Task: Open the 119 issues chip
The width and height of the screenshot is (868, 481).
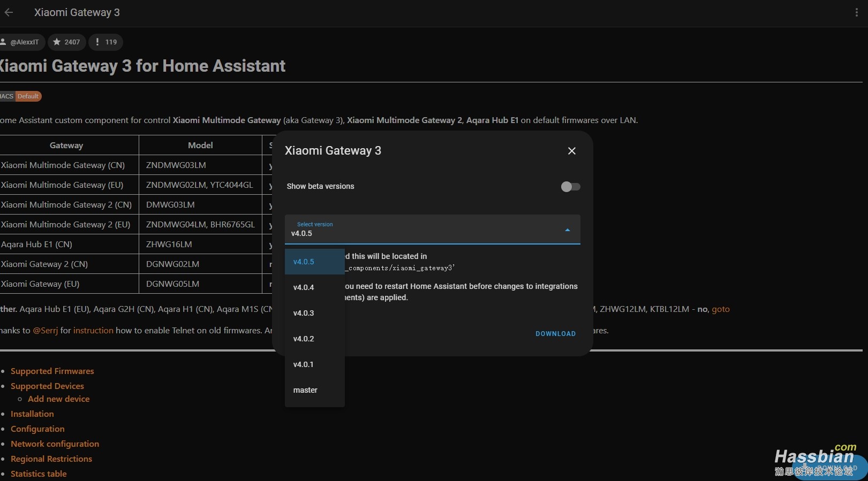Action: (106, 42)
